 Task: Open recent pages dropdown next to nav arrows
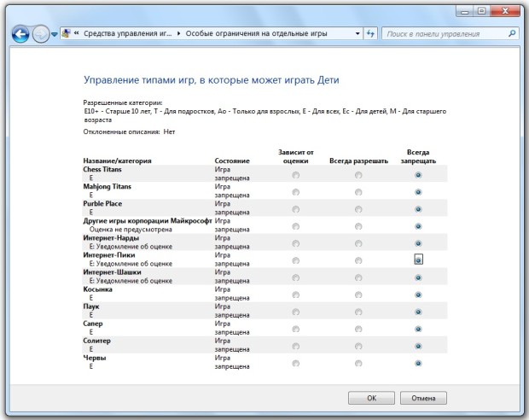click(55, 34)
